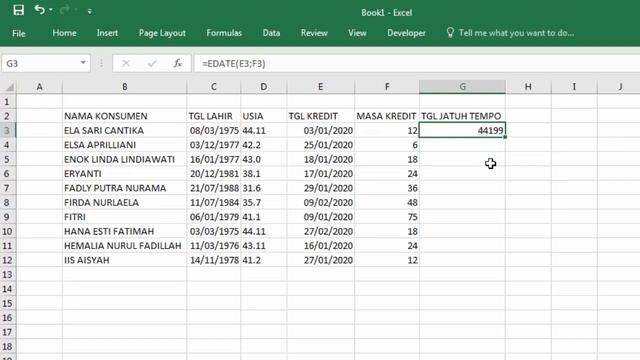Screen dimensions: 640x360
Task: Click the USIA header cell
Action: tap(264, 116)
